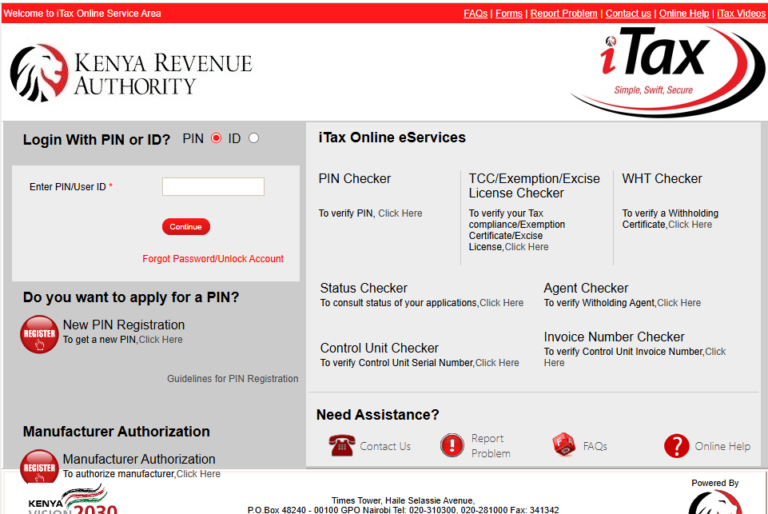Select the ID radio button
This screenshot has width=768, height=514.
[x=253, y=138]
